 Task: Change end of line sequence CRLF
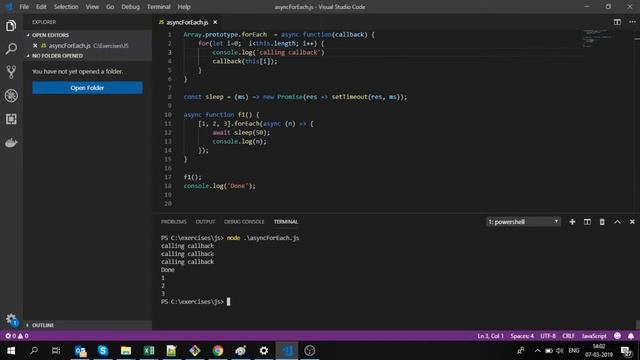(568, 336)
